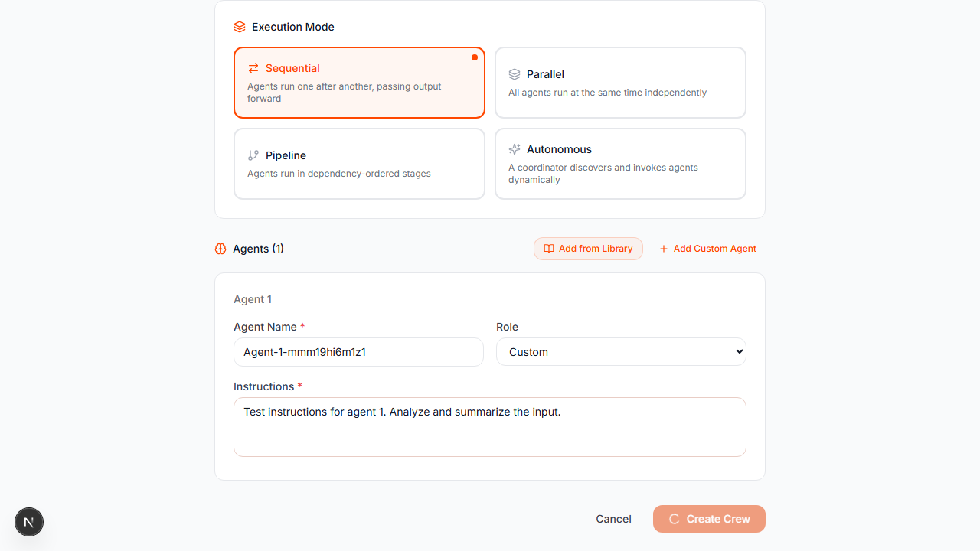
Task: Click the spinner icon in Create Crew button
Action: tap(674, 519)
